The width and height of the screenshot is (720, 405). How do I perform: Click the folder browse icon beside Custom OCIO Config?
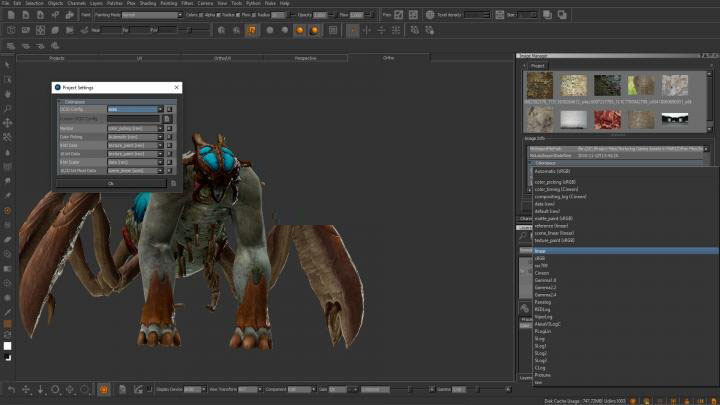click(x=167, y=119)
